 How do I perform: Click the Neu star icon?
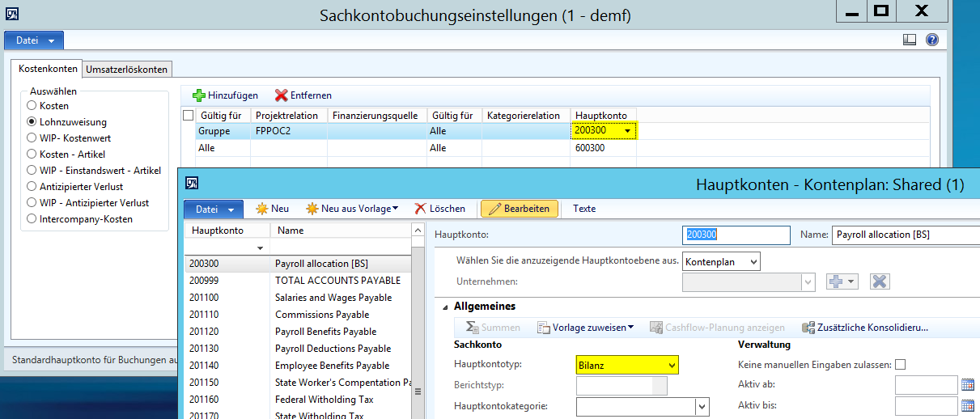[261, 209]
